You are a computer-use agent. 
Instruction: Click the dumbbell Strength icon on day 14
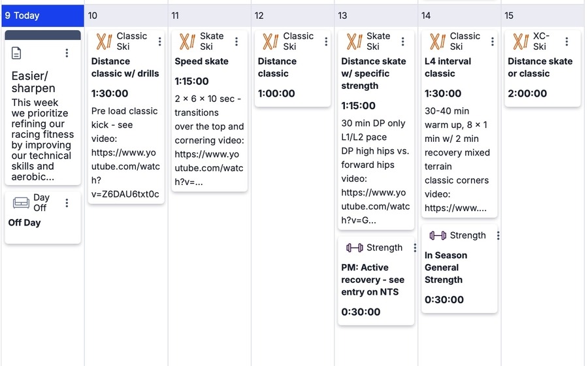(x=438, y=235)
